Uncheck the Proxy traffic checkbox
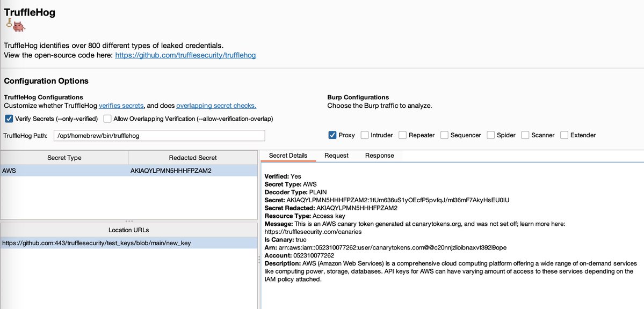Viewport: 644px width, 309px height. click(x=332, y=135)
